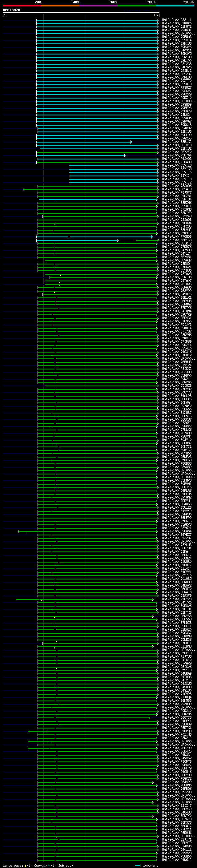The height and width of the screenshot is (868, 197).
Task: Click the query end position 387
Action: [x=155, y=15]
